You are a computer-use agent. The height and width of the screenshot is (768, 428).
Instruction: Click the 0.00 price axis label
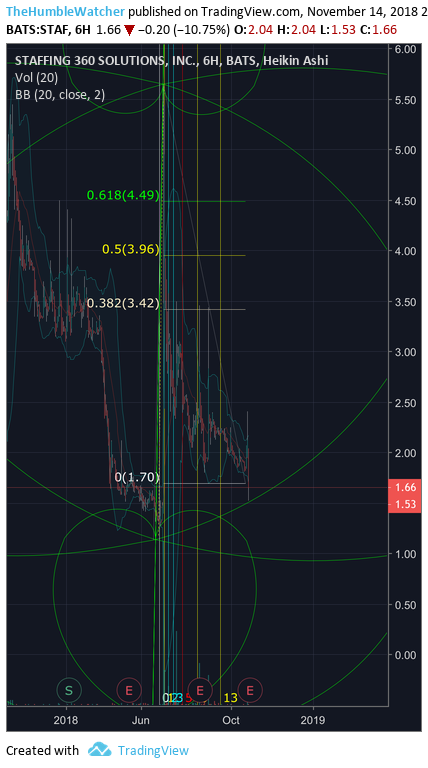[405, 655]
